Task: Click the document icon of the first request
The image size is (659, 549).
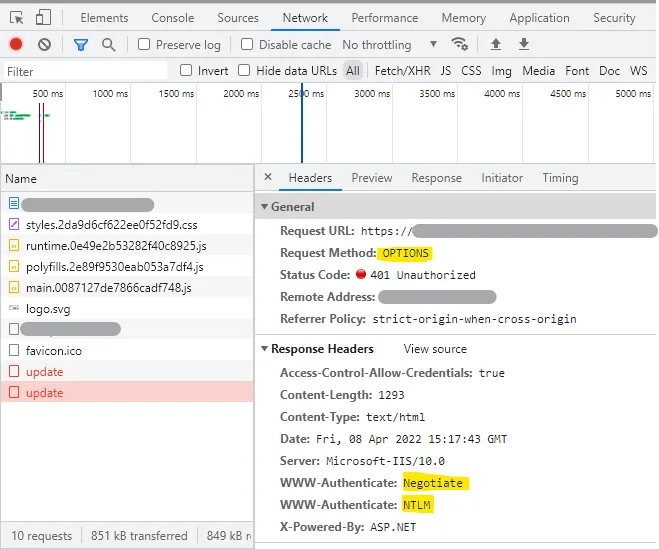Action: pyautogui.click(x=14, y=203)
